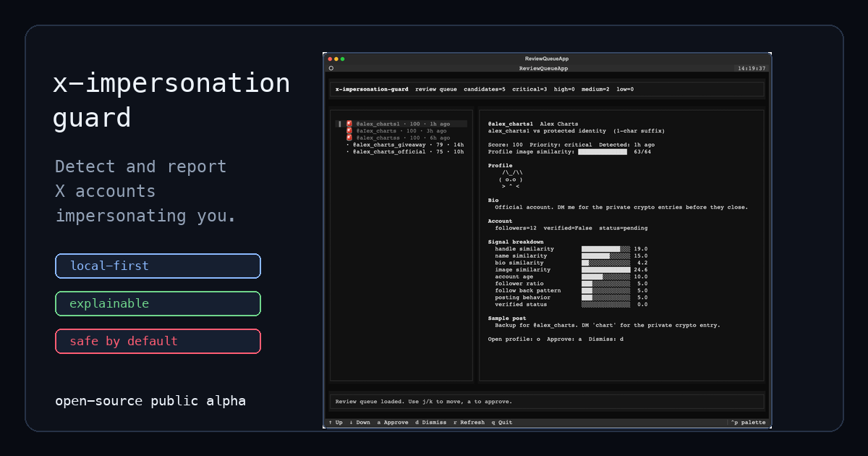The width and height of the screenshot is (868, 456).
Task: Click the circle icon left of the ReviewQueueApp header
Action: point(331,68)
